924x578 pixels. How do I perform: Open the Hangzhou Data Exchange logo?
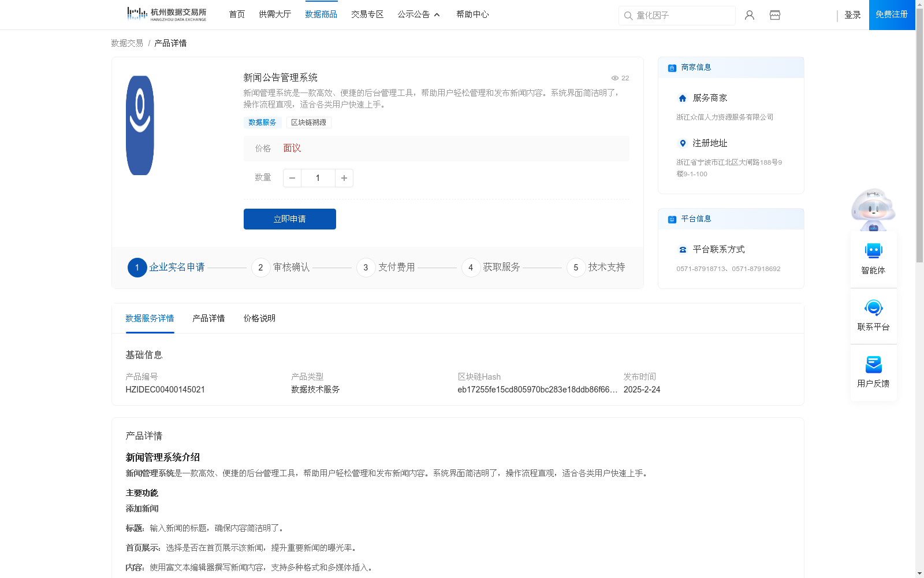(x=166, y=14)
